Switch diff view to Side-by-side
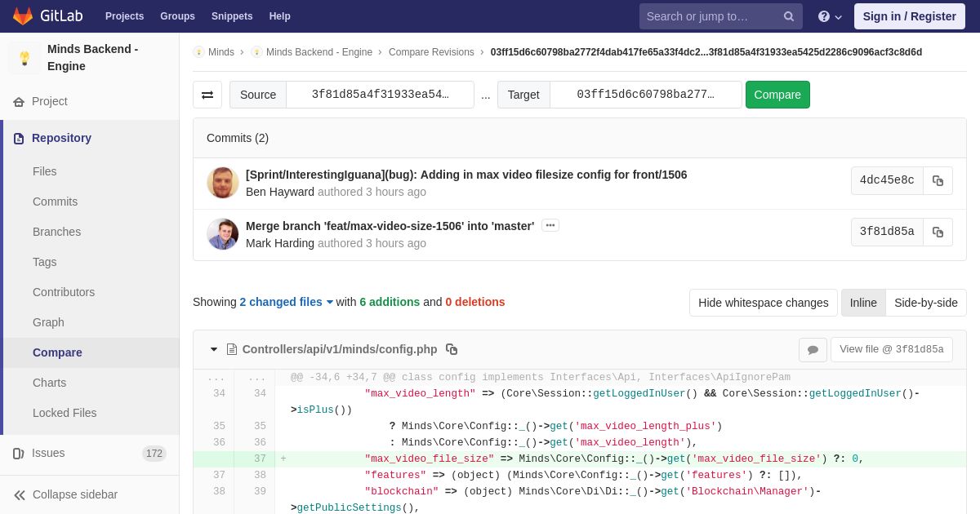Screen dimensions: 980x514 pos(925,303)
